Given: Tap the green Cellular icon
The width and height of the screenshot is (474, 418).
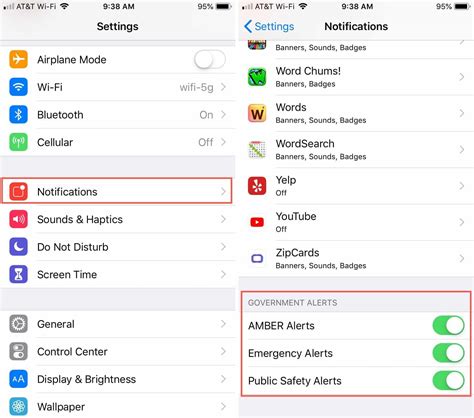Looking at the screenshot, I should pyautogui.click(x=18, y=142).
